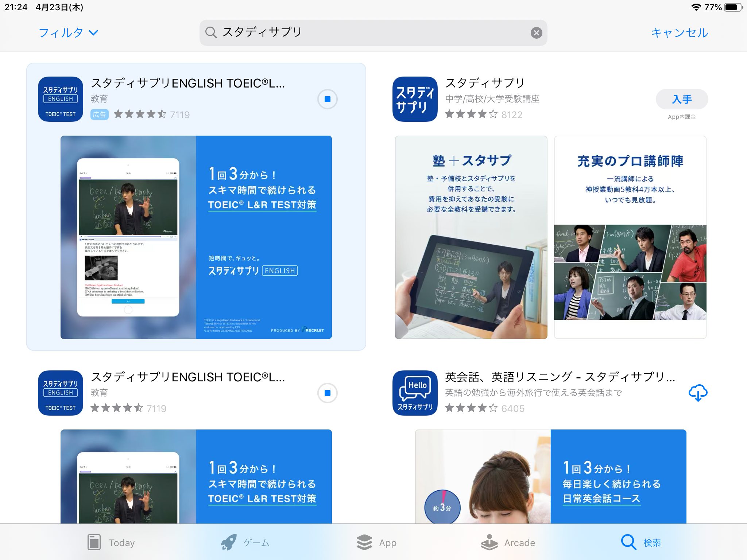Tap the search field containing スタディサプリ
This screenshot has height=560, width=747.
click(373, 33)
